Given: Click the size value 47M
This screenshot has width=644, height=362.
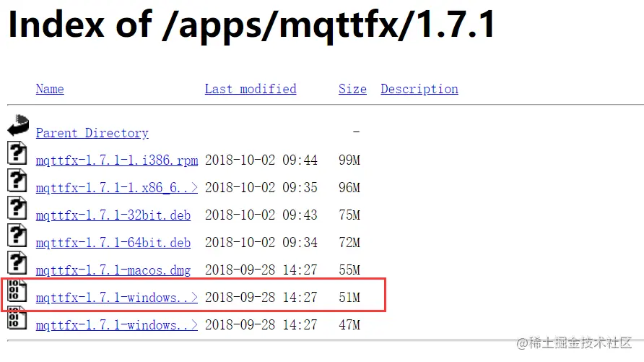Looking at the screenshot, I should tap(349, 325).
